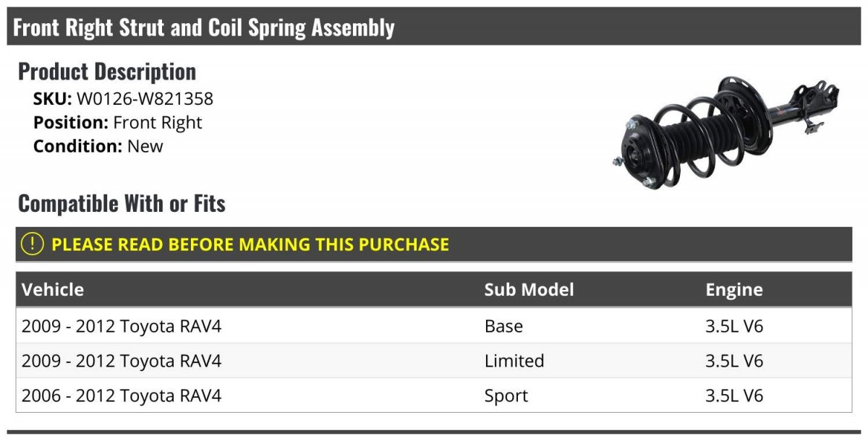Click the 3.5L V6 engine cell in Base row
Screen dimensions: 868x441
coord(734,326)
